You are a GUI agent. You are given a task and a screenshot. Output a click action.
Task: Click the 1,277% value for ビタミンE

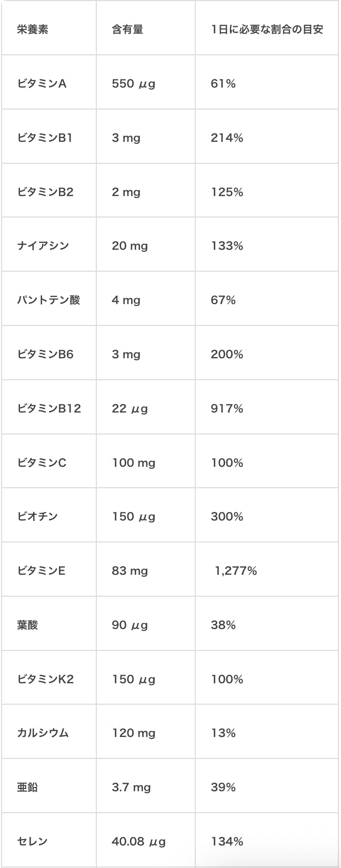click(236, 571)
